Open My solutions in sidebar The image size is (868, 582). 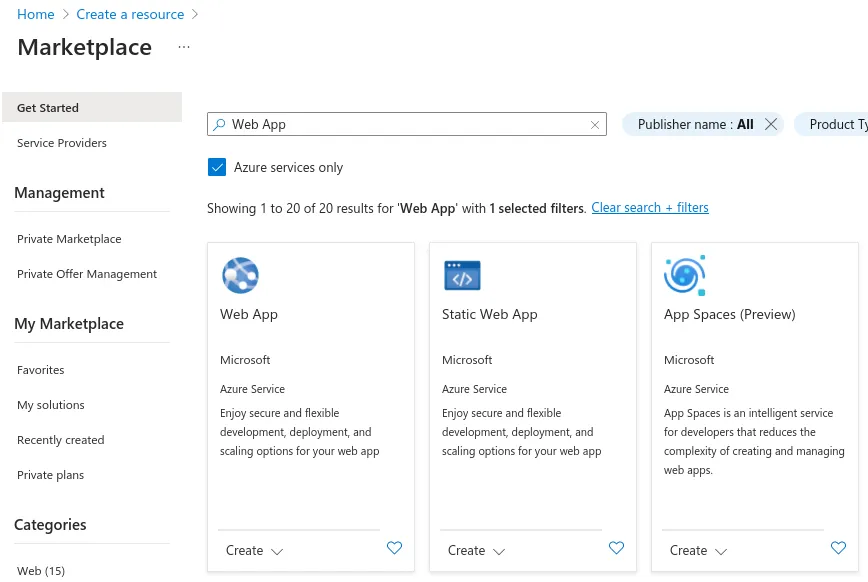tap(50, 405)
